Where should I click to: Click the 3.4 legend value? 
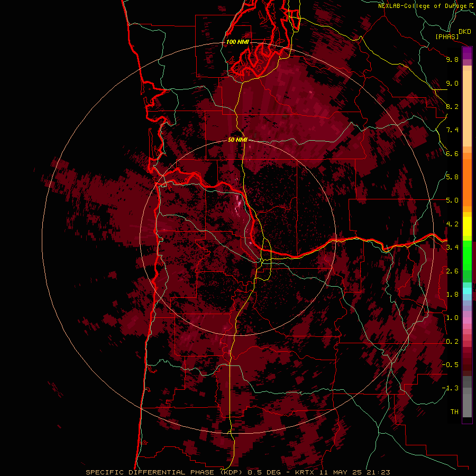(x=452, y=248)
